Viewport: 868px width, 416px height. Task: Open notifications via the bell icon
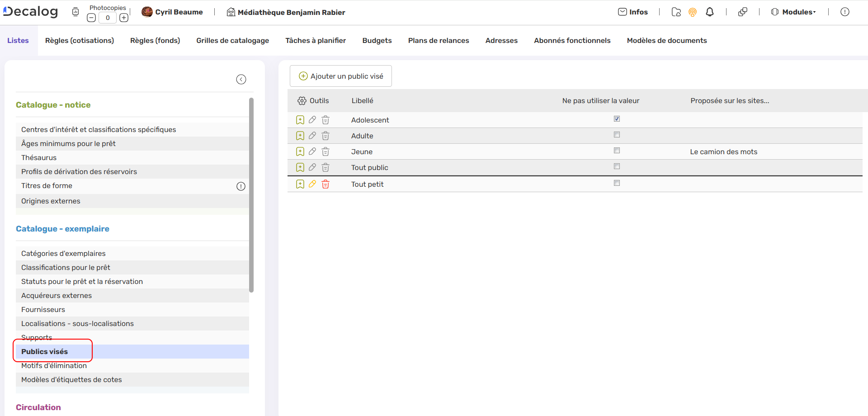[709, 12]
